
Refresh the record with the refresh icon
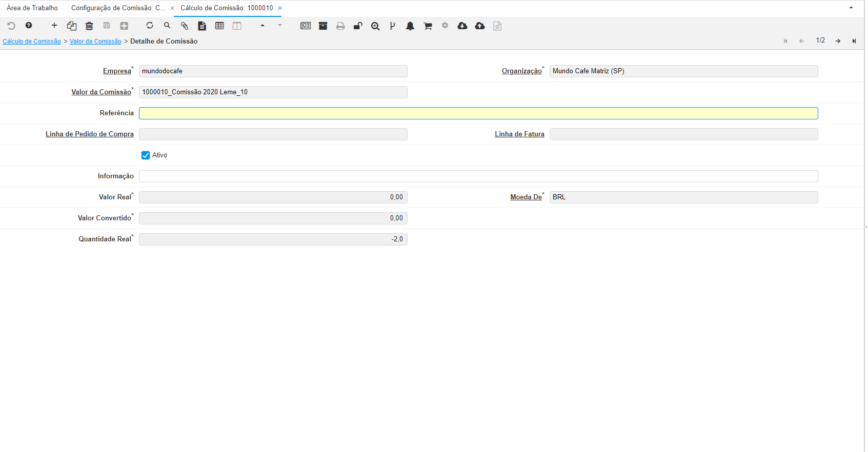click(x=150, y=26)
